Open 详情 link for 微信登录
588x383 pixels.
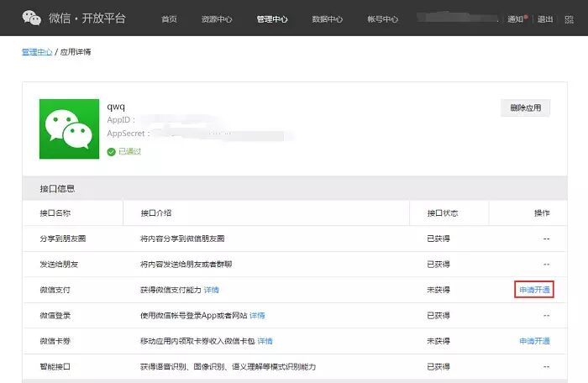257,316
